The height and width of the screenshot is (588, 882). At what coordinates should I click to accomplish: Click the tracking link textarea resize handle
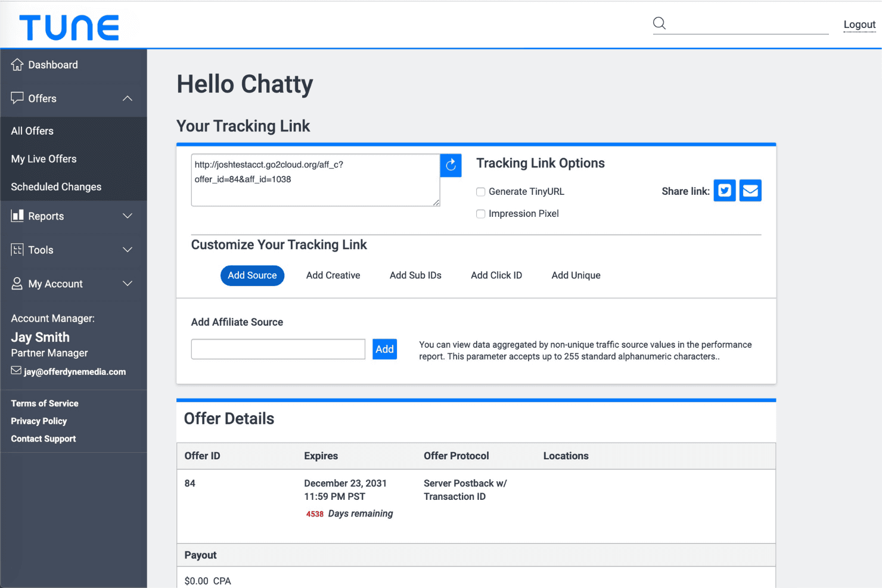click(x=436, y=203)
